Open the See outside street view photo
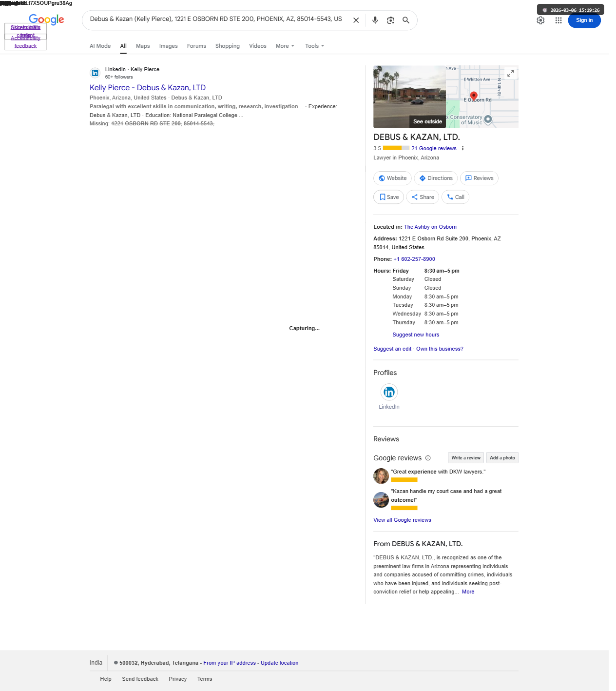This screenshot has height=691, width=616. click(409, 97)
